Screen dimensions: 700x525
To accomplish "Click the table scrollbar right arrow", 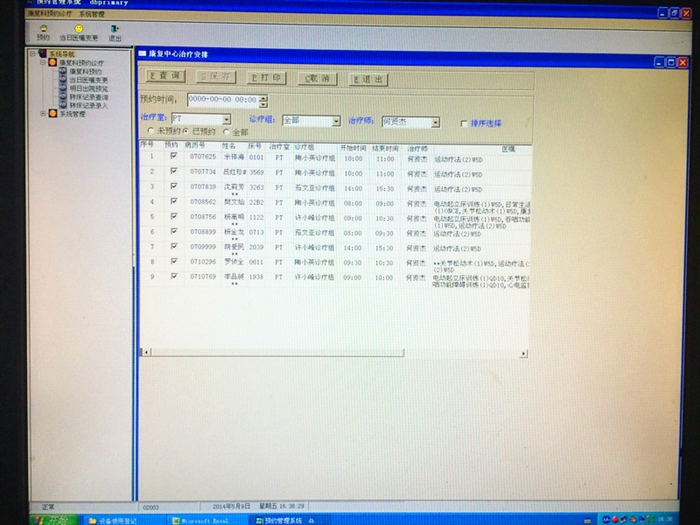I will (523, 354).
